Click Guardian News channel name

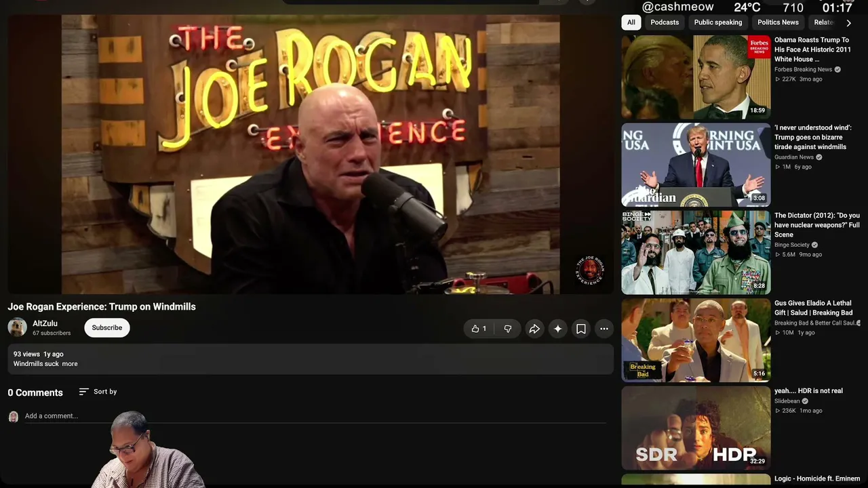794,157
